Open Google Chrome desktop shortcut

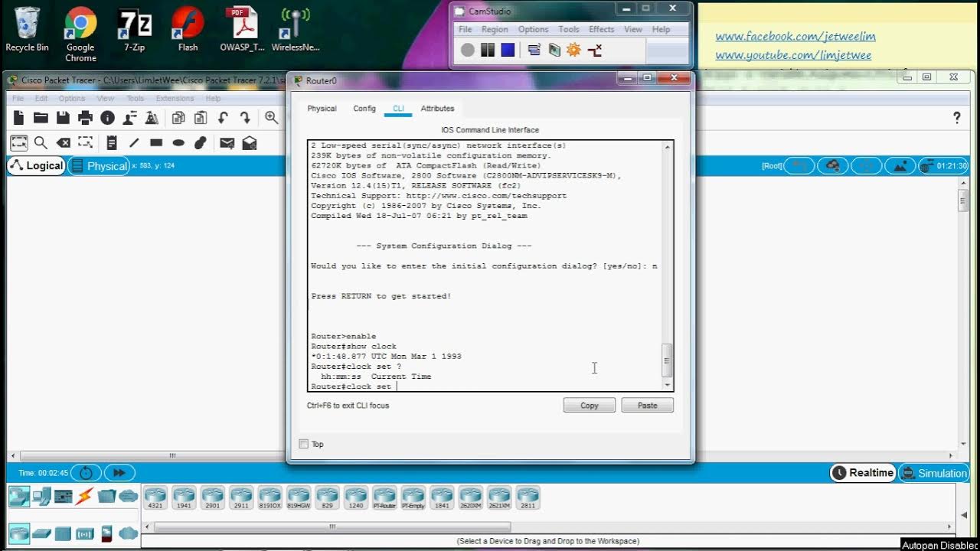[80, 35]
